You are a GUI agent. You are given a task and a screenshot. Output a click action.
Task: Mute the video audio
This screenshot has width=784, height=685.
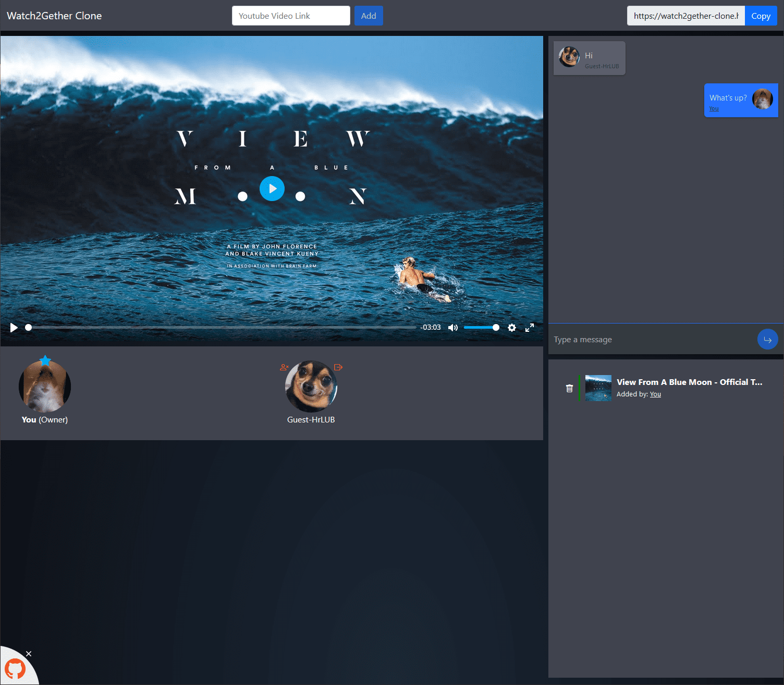pos(452,327)
